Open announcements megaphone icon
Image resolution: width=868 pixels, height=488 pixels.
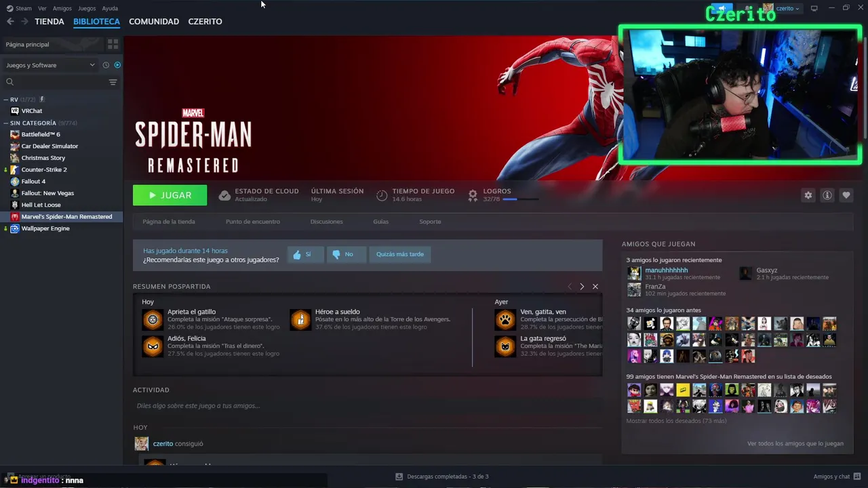722,8
